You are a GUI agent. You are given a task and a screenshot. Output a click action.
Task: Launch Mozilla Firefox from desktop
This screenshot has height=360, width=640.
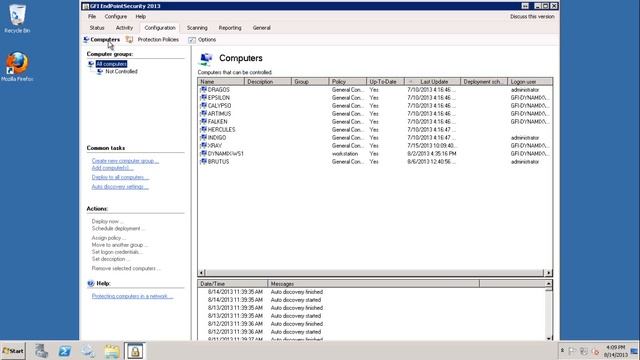pyautogui.click(x=17, y=67)
